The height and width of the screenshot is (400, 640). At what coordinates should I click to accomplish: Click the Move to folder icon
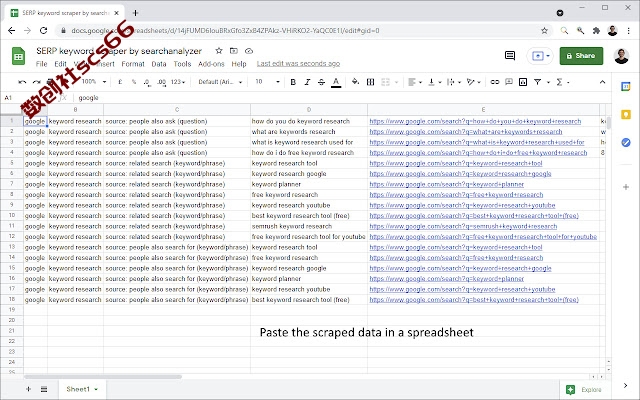click(x=233, y=51)
